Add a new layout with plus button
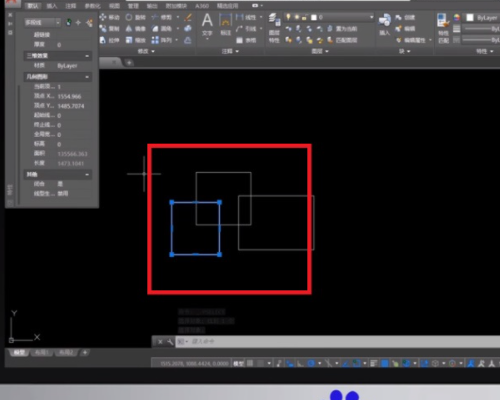The width and height of the screenshot is (500, 400). 85,352
